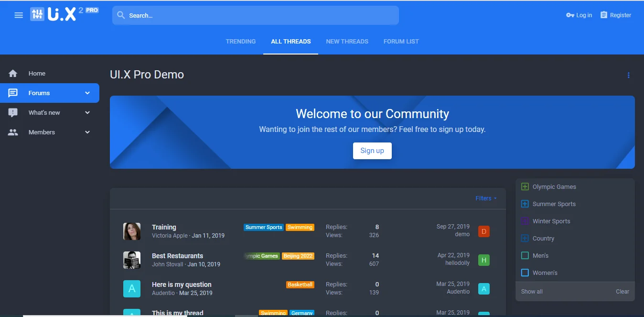Click into the Search input field
This screenshot has width=644, height=317.
point(260,15)
